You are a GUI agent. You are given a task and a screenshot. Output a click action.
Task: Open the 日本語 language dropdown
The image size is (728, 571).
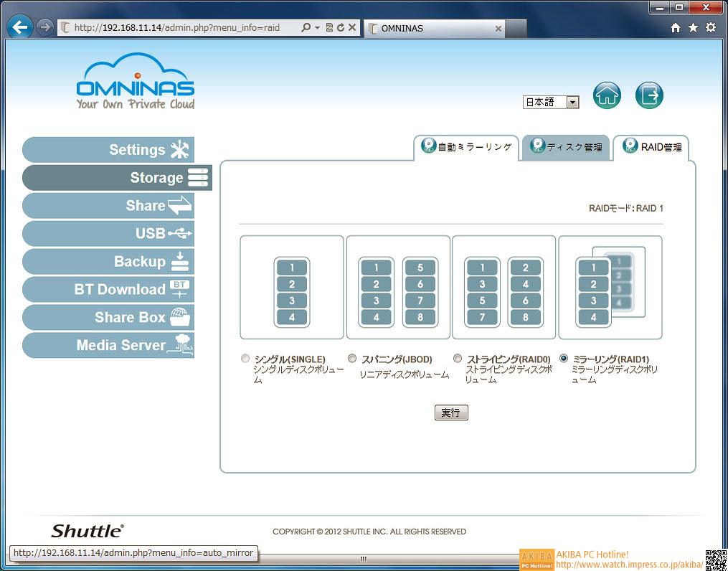point(550,103)
